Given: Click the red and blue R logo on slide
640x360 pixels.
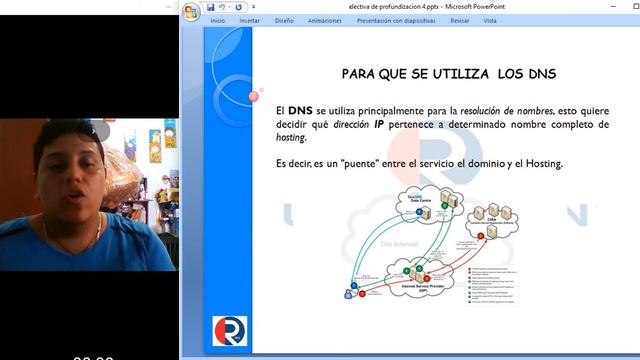Looking at the screenshot, I should click(230, 331).
